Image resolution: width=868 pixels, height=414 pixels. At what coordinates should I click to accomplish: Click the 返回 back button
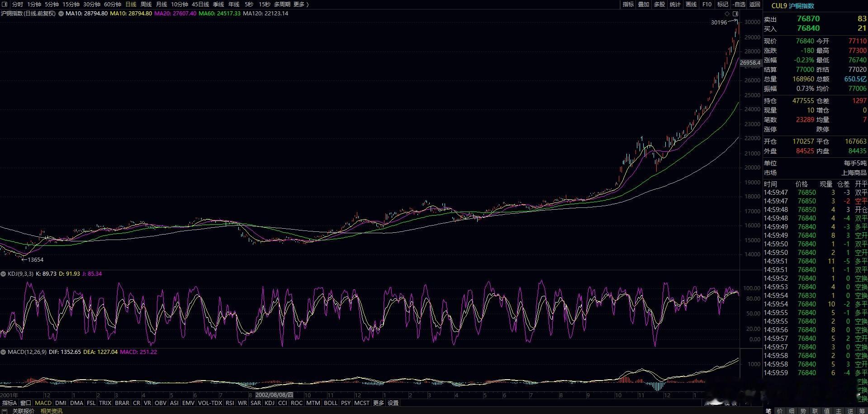pyautogui.click(x=755, y=4)
